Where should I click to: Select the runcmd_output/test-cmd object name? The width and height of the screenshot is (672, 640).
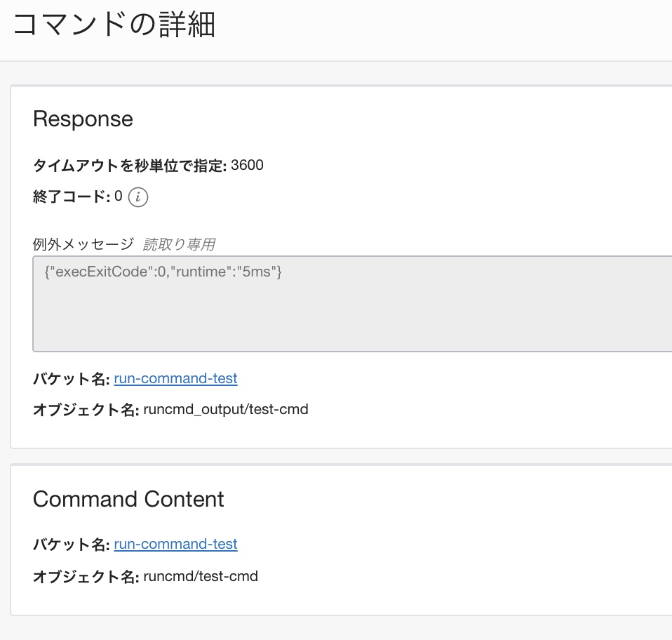pos(226,409)
